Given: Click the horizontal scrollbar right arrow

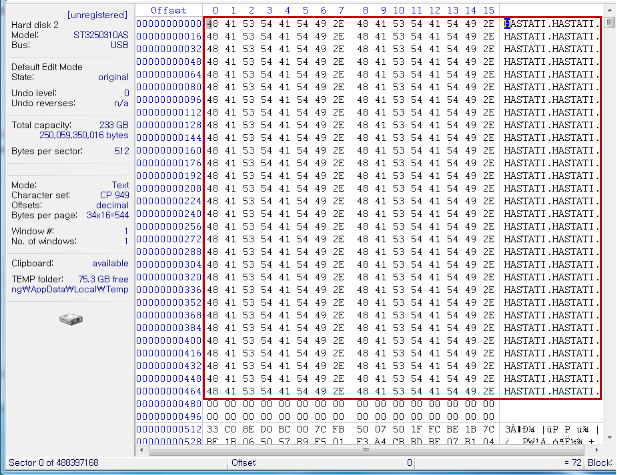Looking at the screenshot, I should click(597, 449).
